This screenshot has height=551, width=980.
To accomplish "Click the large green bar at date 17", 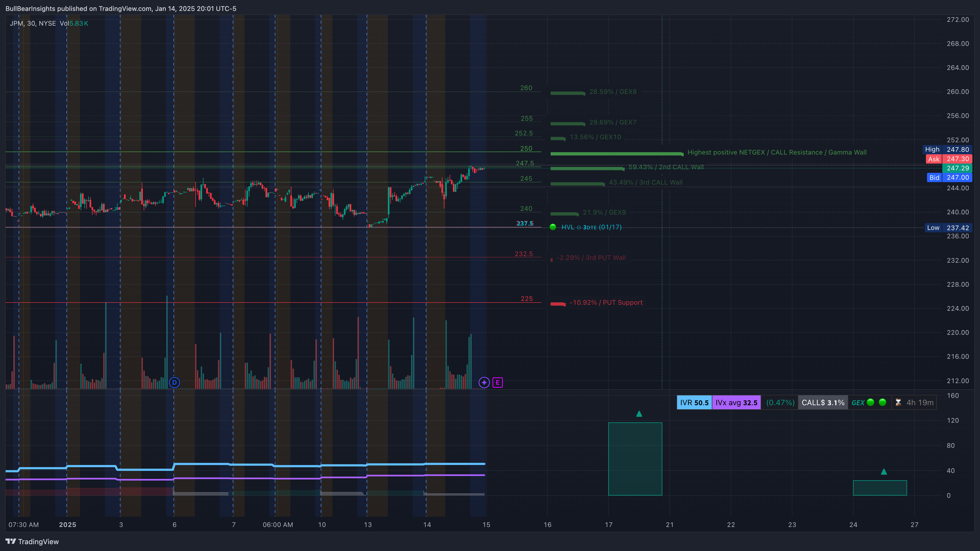I will tap(635, 459).
